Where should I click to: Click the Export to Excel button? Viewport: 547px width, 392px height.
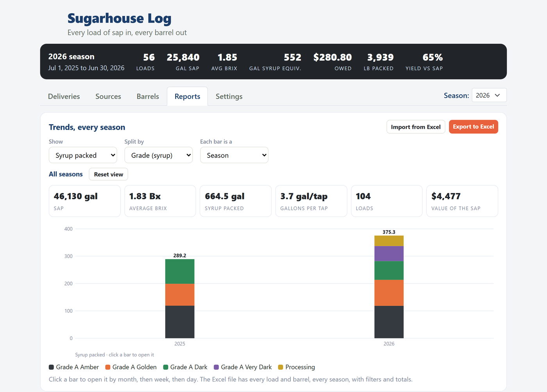[x=474, y=127]
